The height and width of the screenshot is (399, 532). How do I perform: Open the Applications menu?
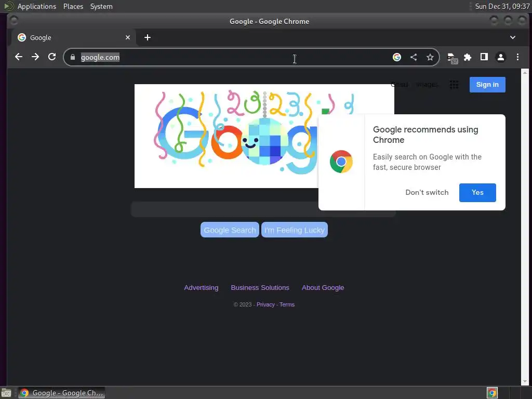(37, 6)
